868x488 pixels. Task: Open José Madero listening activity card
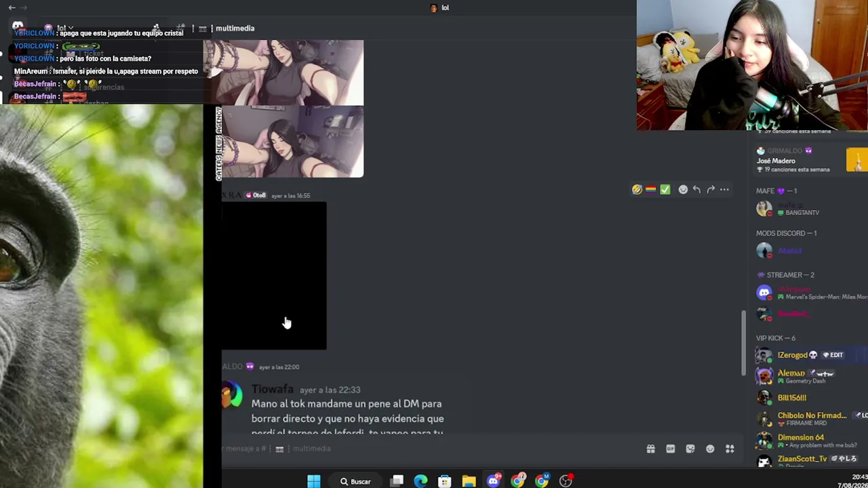point(810,161)
